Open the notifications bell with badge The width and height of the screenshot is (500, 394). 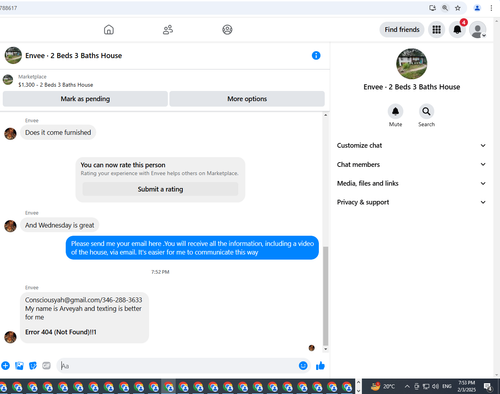click(x=457, y=30)
